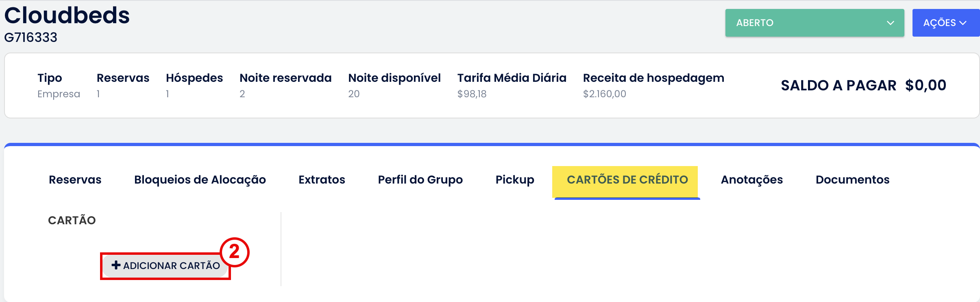The image size is (980, 302).
Task: Select the Extratos tab
Action: tap(322, 179)
